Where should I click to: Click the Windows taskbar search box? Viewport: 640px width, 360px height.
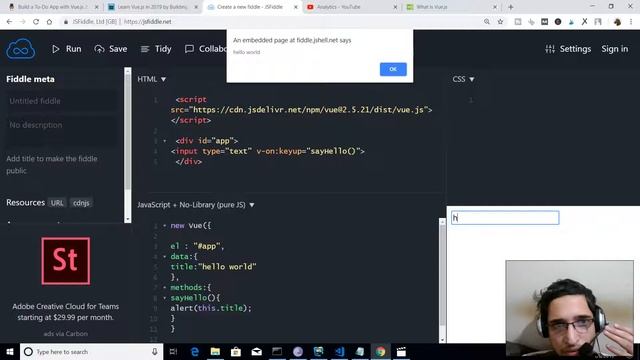[91, 352]
